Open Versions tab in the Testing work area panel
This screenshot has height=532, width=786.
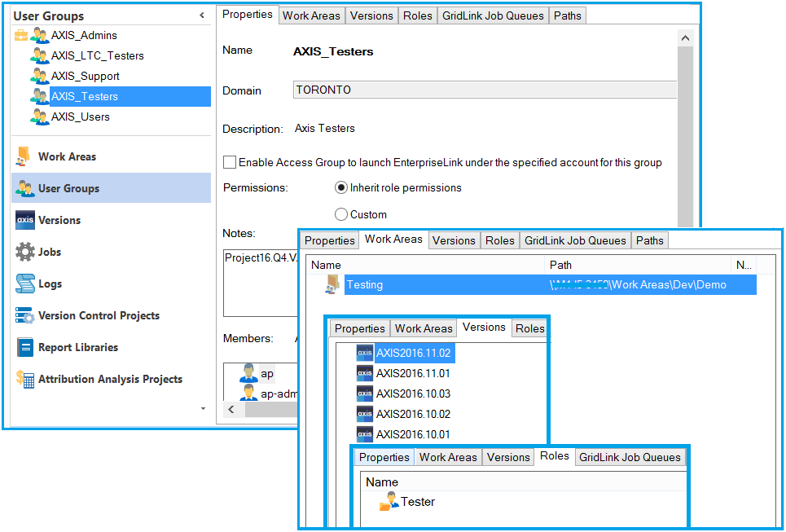pos(454,240)
